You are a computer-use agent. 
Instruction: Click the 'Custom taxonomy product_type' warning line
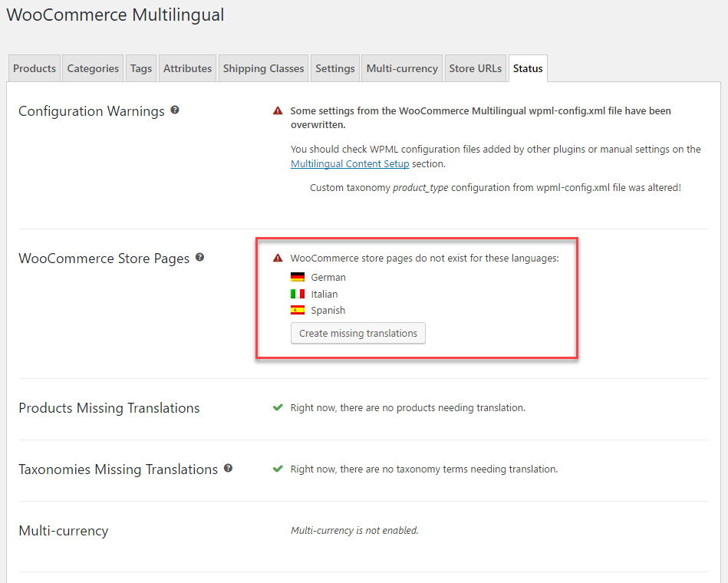click(496, 187)
